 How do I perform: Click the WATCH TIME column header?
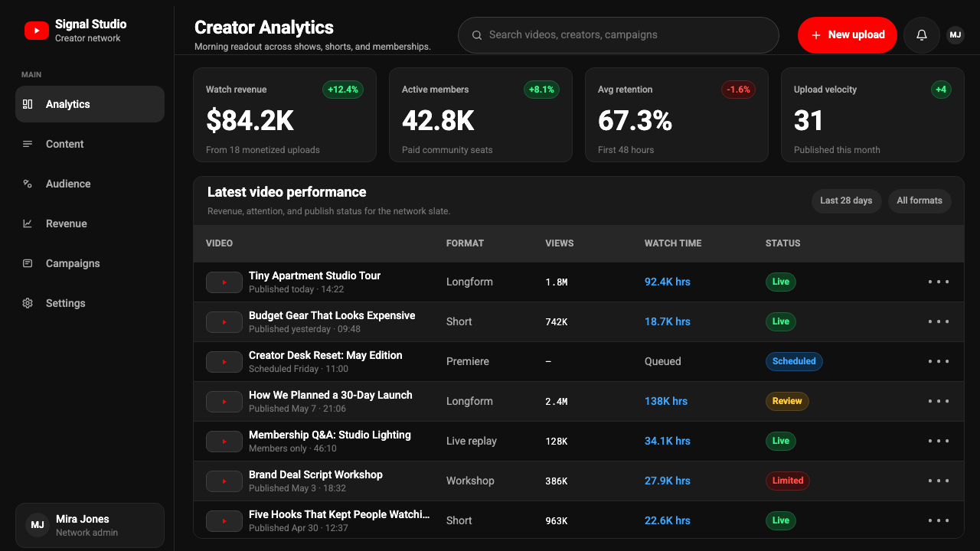(673, 243)
